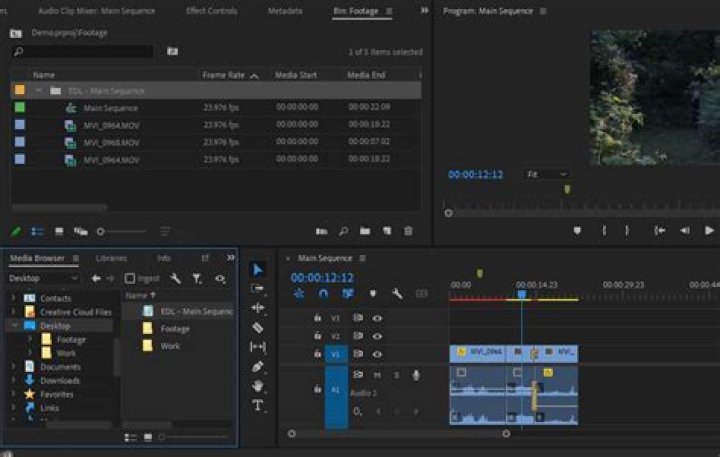Switch the bin to List View
This screenshot has height=457, width=720.
(37, 231)
